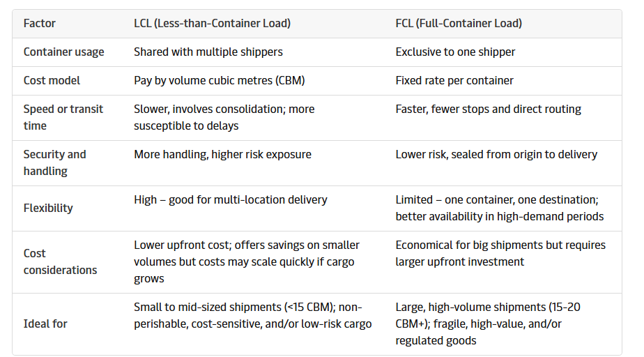
Task: Click 'High – good for multi-location delivery' cell
Action: coord(230,200)
